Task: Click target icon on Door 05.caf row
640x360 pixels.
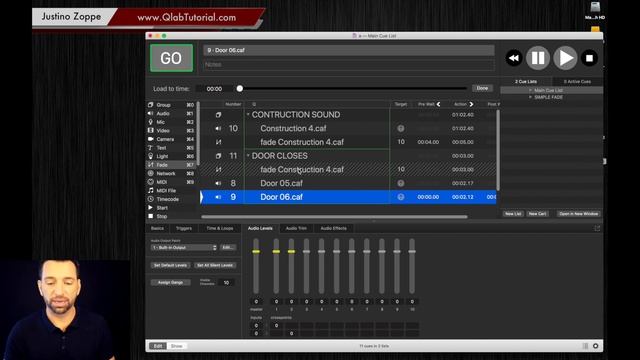Action: click(401, 183)
